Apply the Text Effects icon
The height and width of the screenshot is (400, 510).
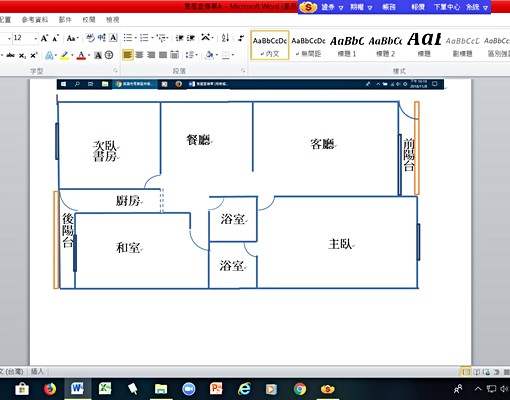49,55
